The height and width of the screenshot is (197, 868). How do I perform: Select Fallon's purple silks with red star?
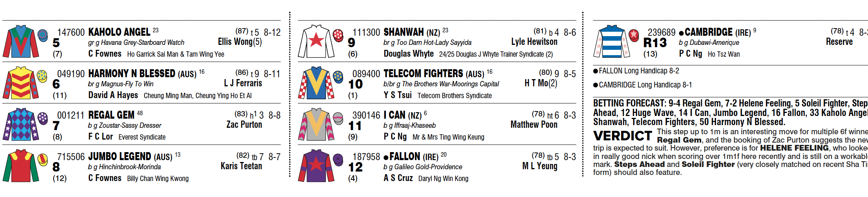tap(316, 166)
